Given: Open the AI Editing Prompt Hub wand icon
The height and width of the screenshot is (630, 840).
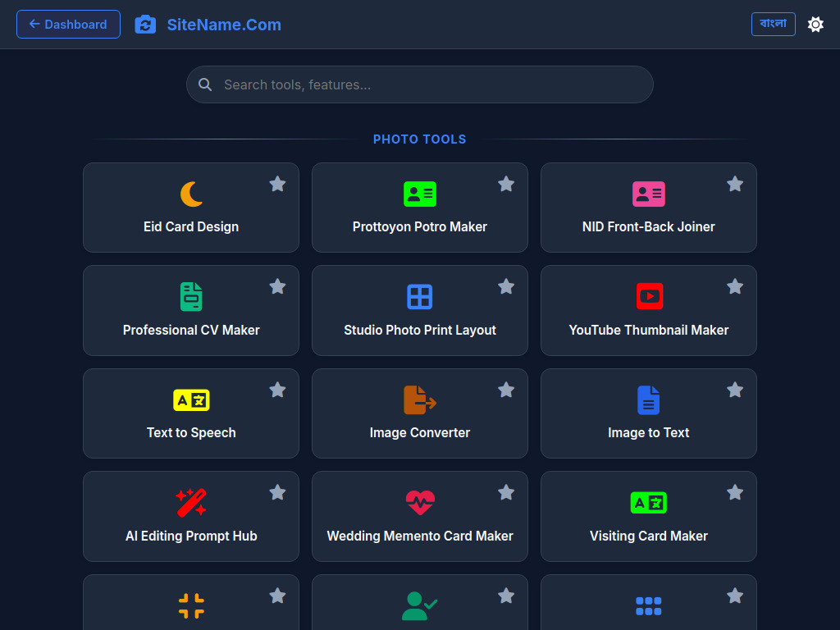Looking at the screenshot, I should [191, 503].
